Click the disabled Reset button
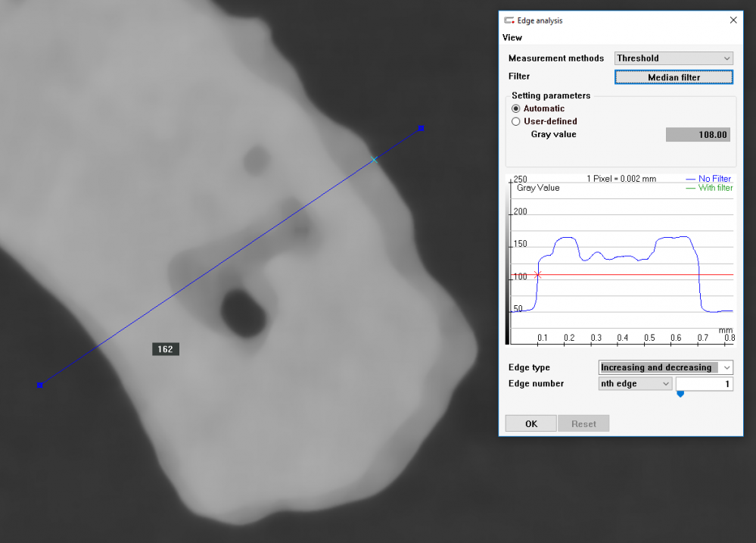The image size is (756, 543). (583, 423)
